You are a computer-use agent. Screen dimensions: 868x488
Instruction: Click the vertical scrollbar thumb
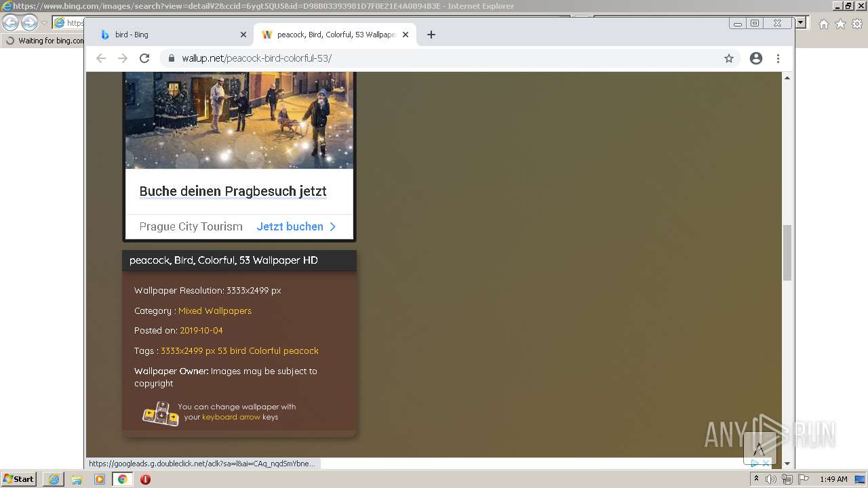pyautogui.click(x=787, y=252)
